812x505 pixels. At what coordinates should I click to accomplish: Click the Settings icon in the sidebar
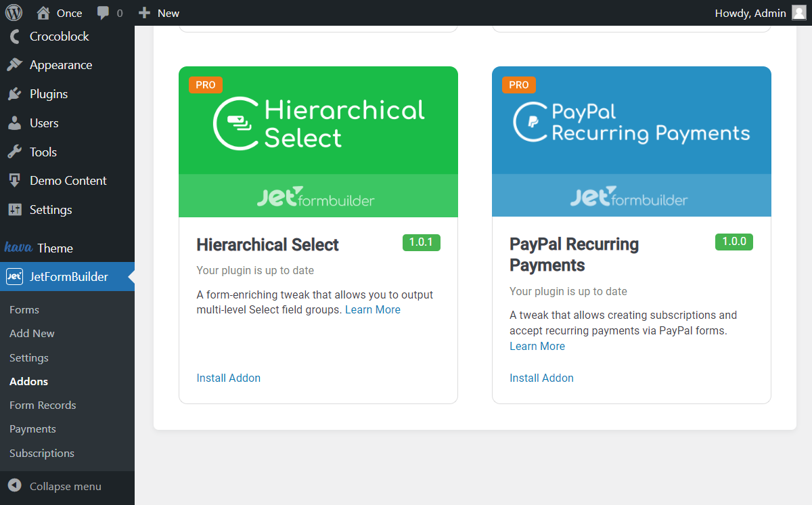coord(14,210)
